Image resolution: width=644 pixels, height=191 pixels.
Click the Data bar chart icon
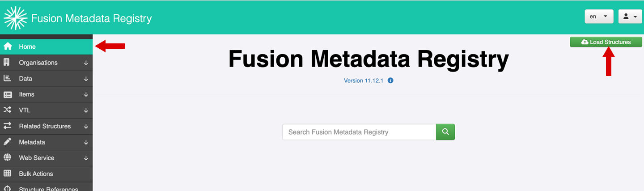(7, 78)
